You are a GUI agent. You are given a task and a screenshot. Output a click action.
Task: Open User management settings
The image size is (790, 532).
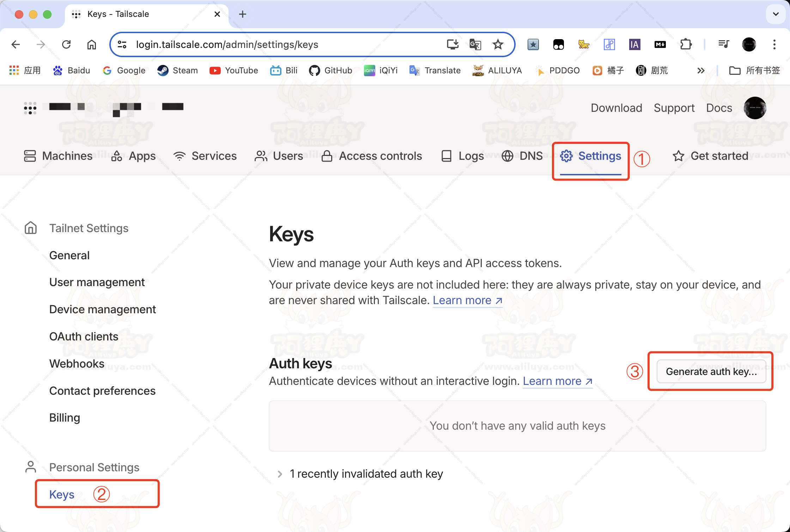pyautogui.click(x=97, y=282)
